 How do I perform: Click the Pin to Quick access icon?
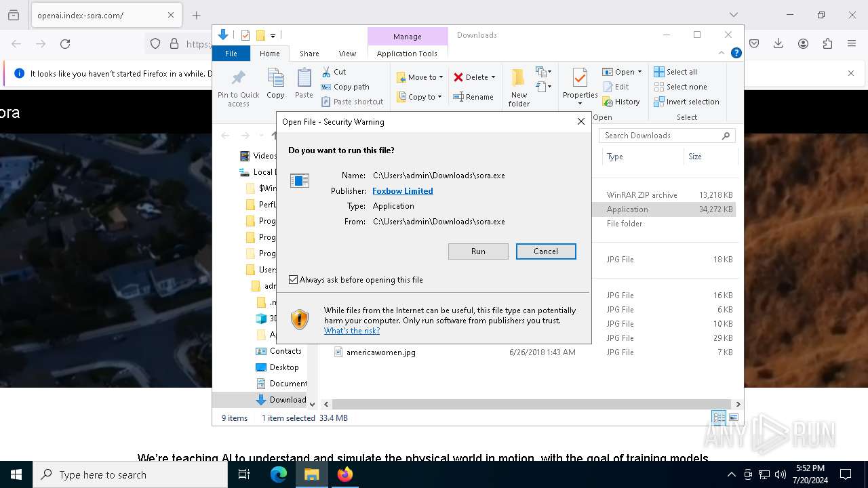pos(239,78)
